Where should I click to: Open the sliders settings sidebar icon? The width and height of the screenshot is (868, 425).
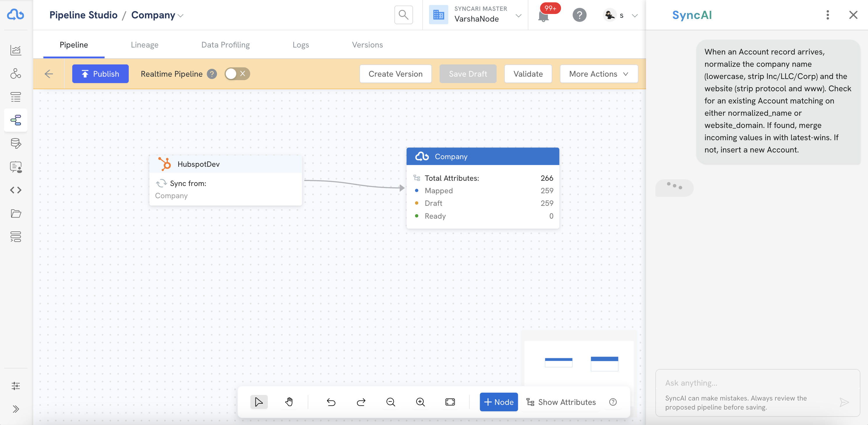(15, 386)
